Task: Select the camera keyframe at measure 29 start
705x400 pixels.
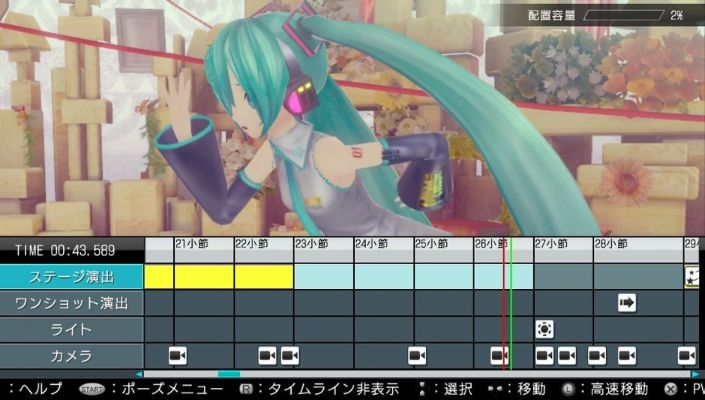Action: click(x=686, y=355)
